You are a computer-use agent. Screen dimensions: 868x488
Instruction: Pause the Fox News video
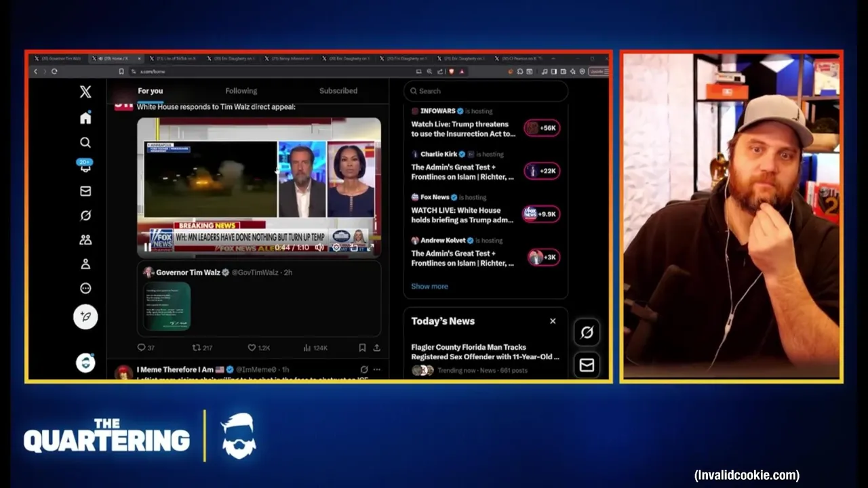148,247
